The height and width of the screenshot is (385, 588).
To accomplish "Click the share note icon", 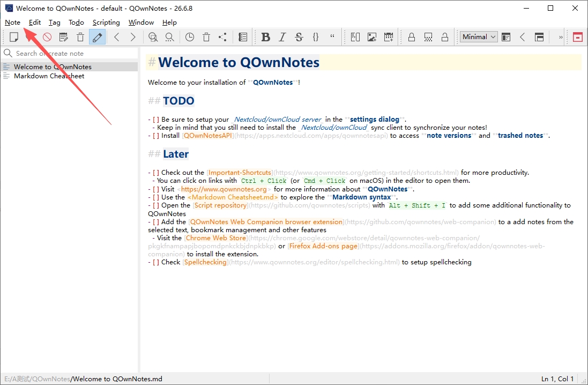I will [x=223, y=37].
